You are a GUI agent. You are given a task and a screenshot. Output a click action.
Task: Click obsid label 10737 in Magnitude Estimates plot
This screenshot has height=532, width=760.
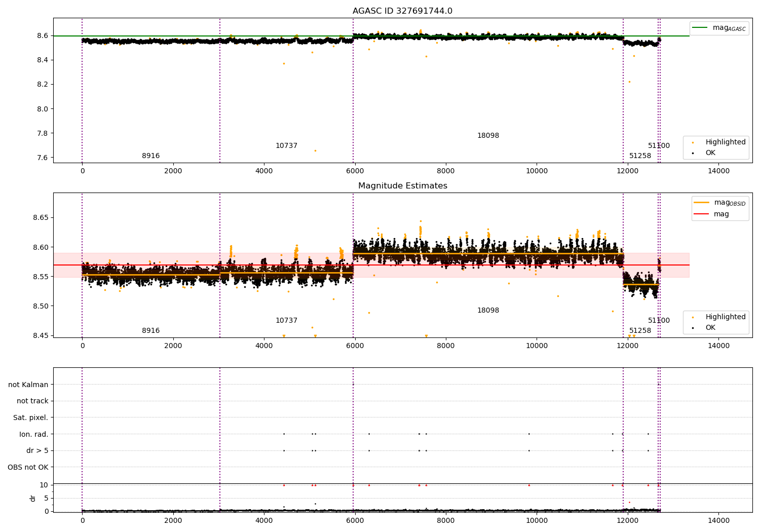point(286,320)
